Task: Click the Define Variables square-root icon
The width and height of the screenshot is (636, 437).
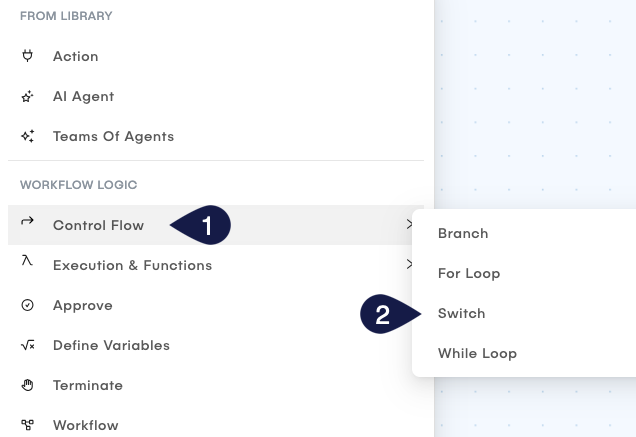Action: 28,345
